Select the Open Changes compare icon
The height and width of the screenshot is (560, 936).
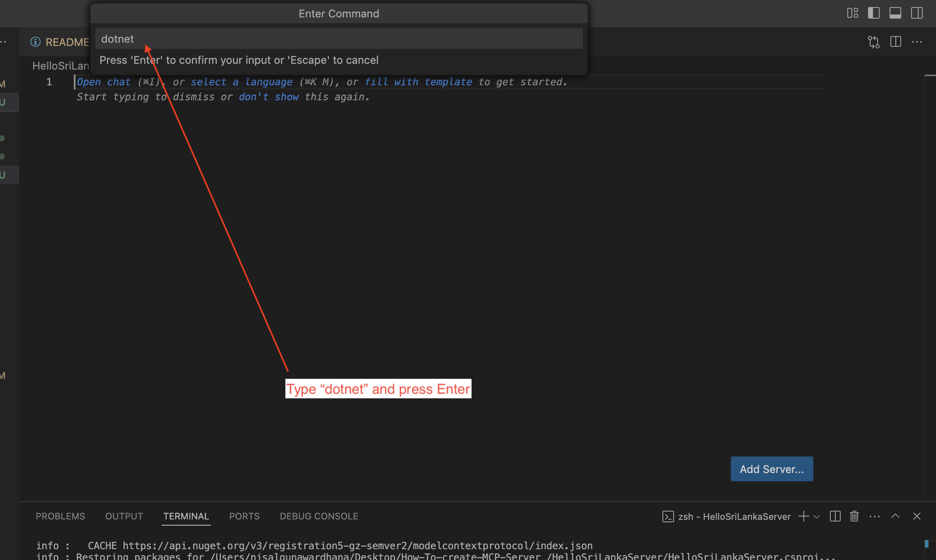pos(874,41)
